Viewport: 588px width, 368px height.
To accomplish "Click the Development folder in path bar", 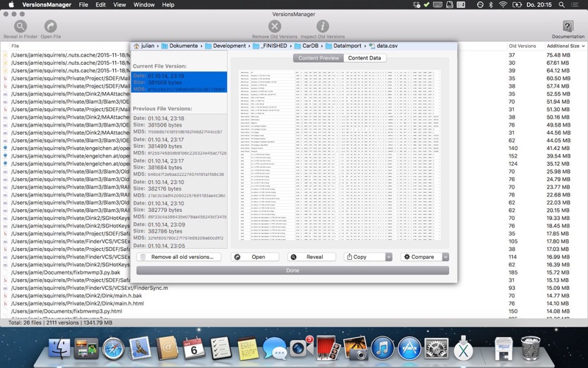I will 226,46.
